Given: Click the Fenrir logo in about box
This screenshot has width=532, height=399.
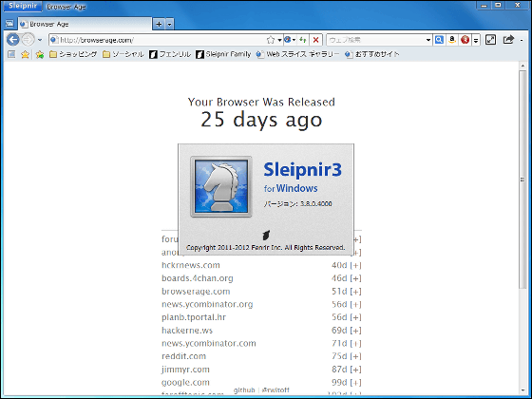Looking at the screenshot, I should (x=266, y=235).
